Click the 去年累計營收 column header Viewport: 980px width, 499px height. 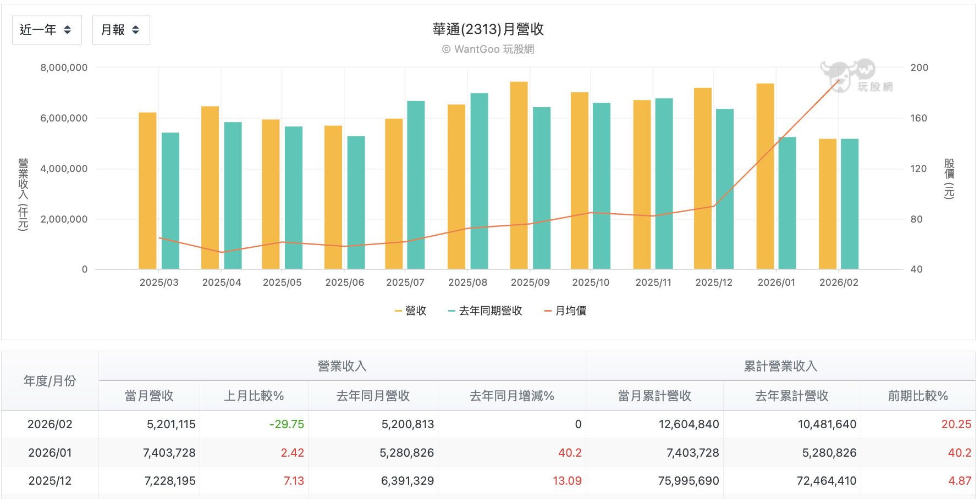[792, 396]
